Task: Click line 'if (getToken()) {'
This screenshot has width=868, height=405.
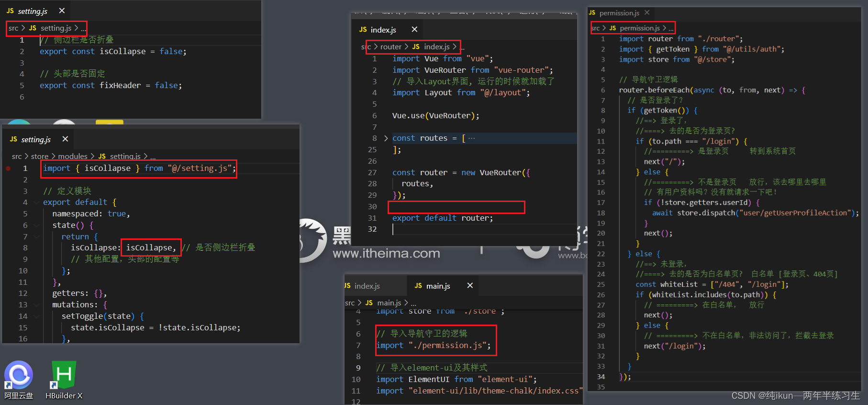Action: [x=663, y=110]
